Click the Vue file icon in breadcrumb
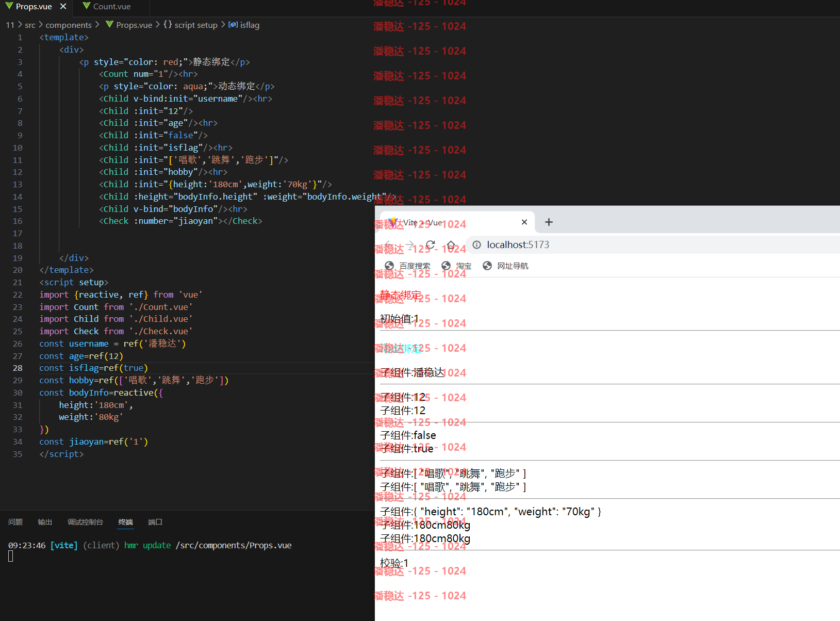Viewport: 840px width, 621px height. click(x=109, y=24)
